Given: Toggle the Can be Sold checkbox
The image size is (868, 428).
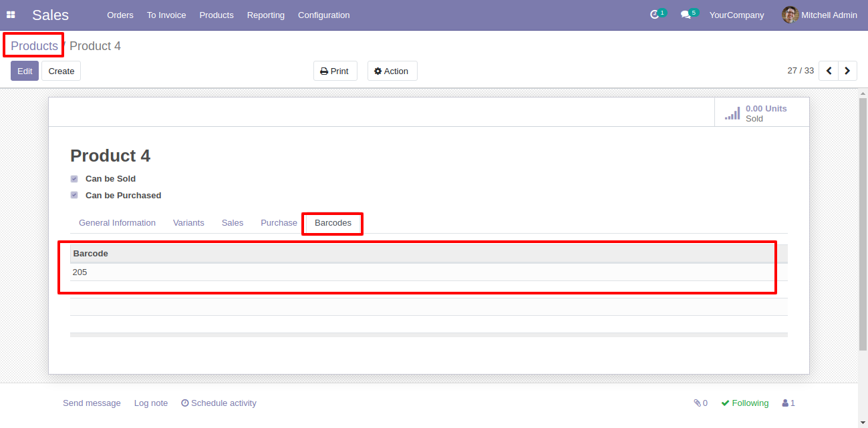Looking at the screenshot, I should point(74,179).
